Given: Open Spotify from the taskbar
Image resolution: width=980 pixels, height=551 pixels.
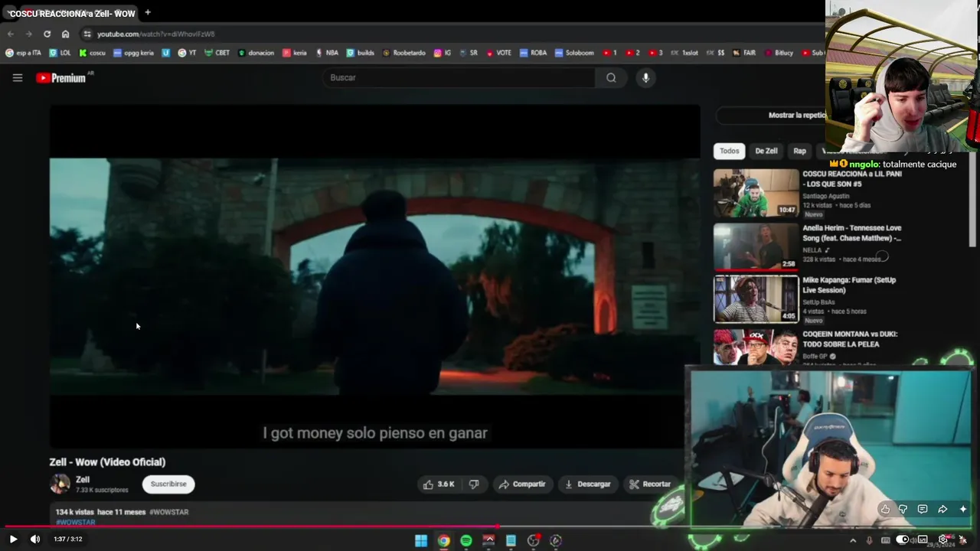Looking at the screenshot, I should pos(466,540).
